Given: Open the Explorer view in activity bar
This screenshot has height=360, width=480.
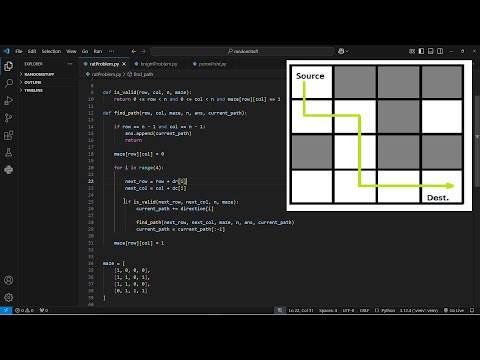Looking at the screenshot, I should coord(9,66).
